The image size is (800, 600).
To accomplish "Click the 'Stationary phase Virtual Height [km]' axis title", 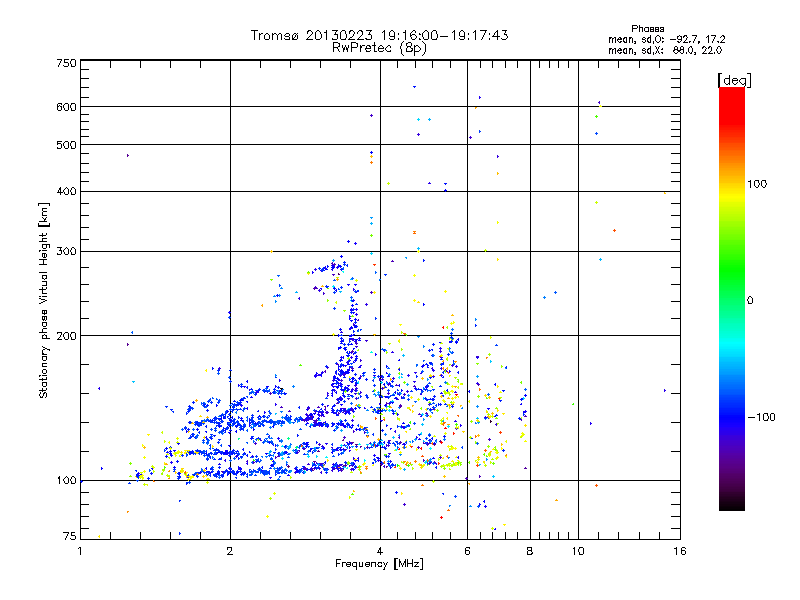I will [44, 301].
